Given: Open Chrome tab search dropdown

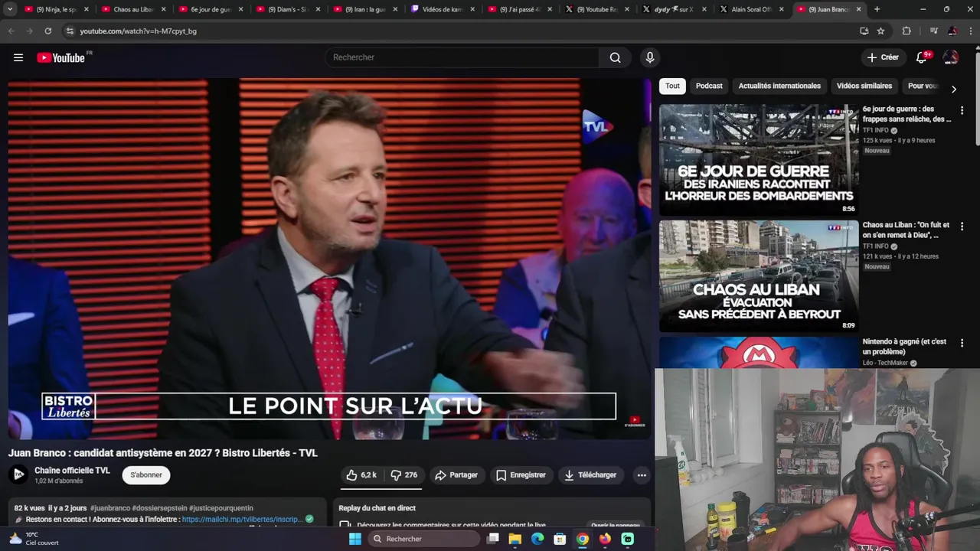Looking at the screenshot, I should coord(10,9).
